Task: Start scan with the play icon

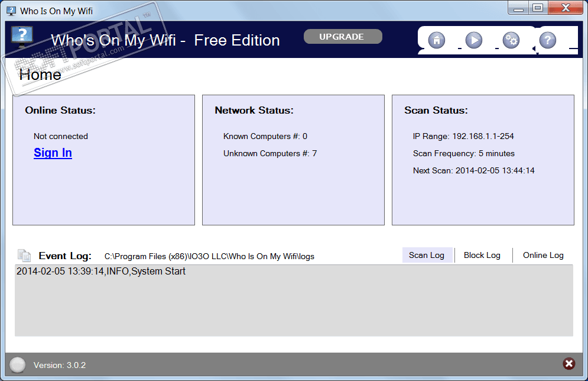Action: click(473, 40)
